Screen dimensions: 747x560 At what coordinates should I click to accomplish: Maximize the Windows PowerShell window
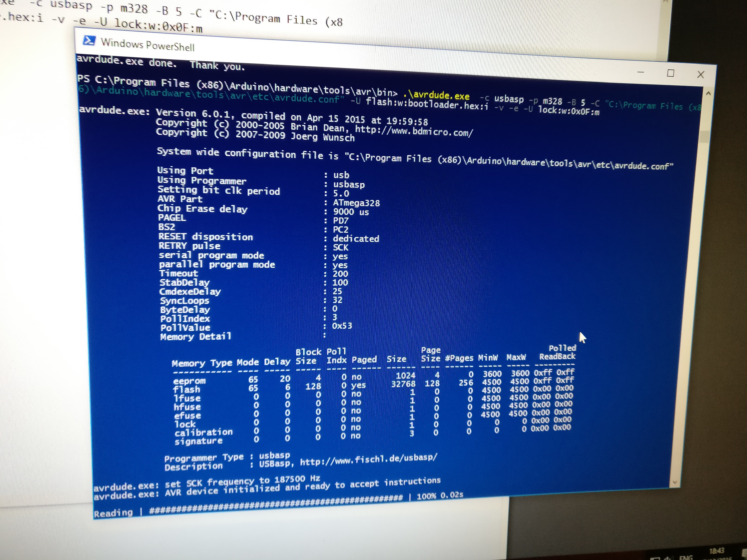pos(670,73)
